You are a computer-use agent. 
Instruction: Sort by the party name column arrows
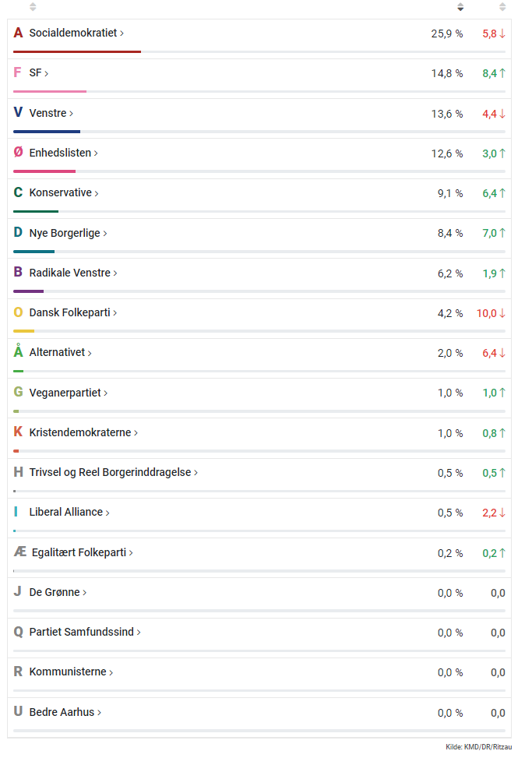pyautogui.click(x=33, y=7)
